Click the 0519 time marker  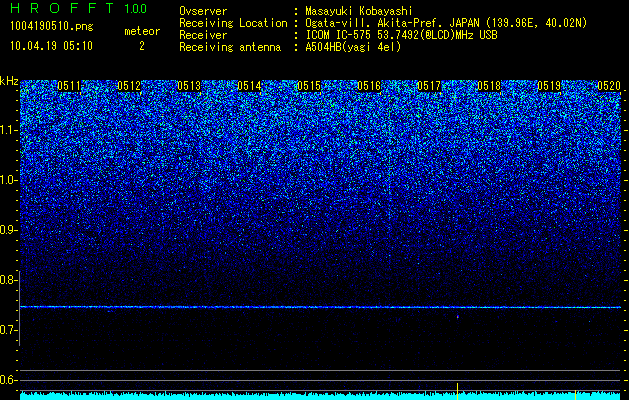549,86
